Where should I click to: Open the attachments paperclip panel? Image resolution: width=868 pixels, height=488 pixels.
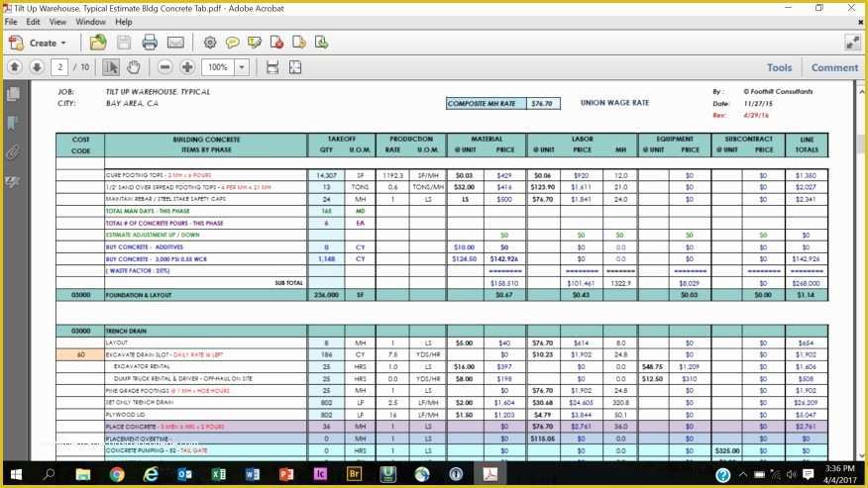point(13,152)
